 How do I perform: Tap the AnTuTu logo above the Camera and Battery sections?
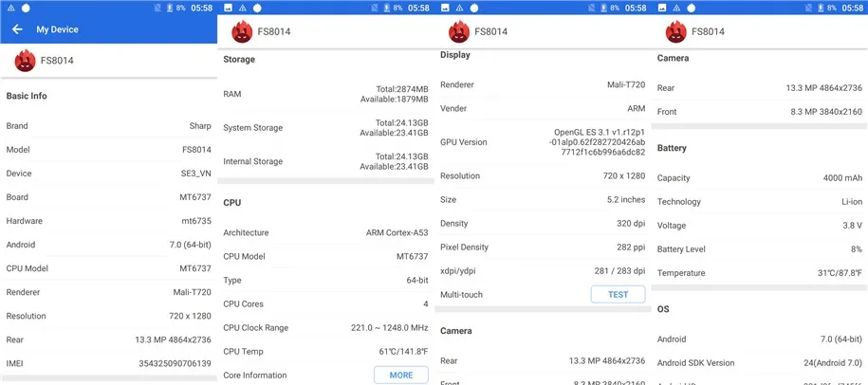(x=676, y=31)
